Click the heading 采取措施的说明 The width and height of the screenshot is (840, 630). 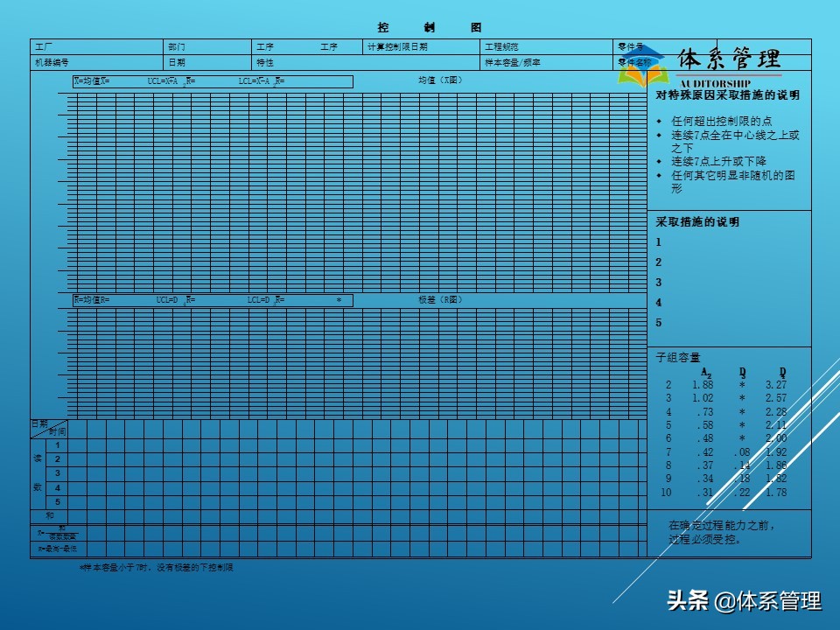697,221
